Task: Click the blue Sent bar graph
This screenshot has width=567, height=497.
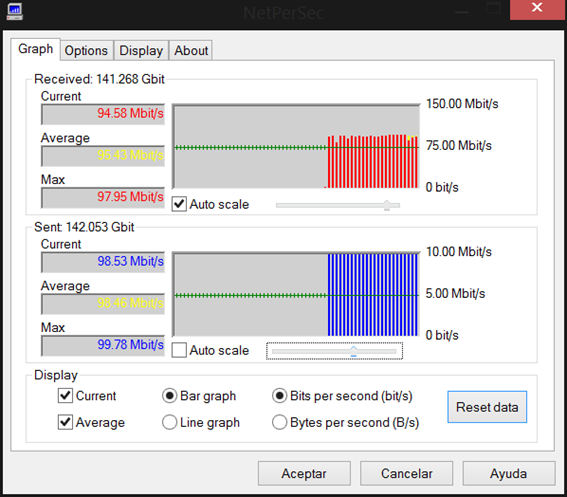Action: point(296,294)
